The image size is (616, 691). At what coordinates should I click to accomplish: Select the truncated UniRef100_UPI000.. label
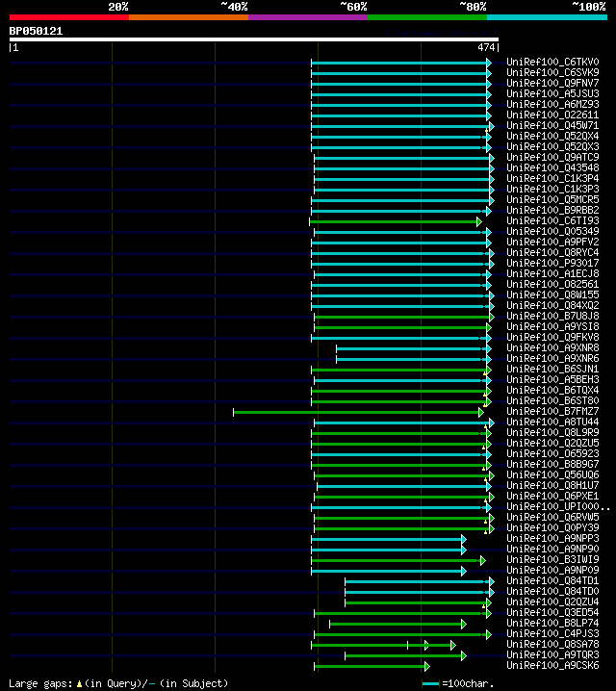pyautogui.click(x=558, y=506)
